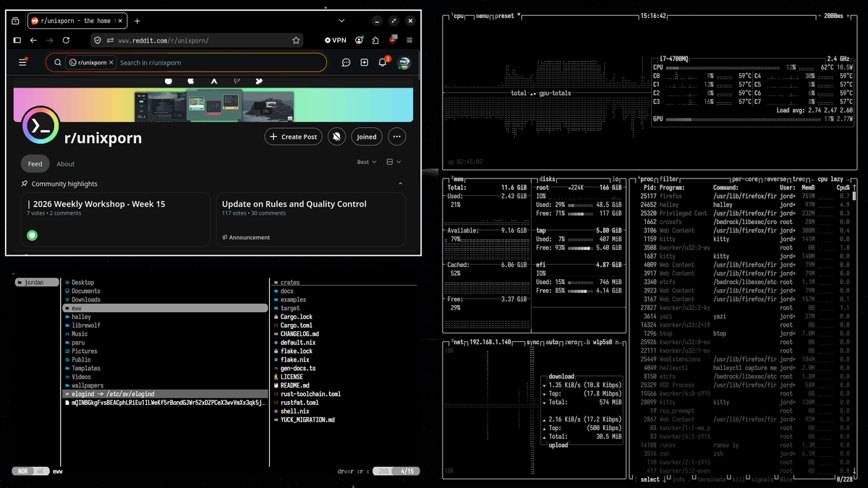Decrease btop update interval with minus

coord(819,15)
